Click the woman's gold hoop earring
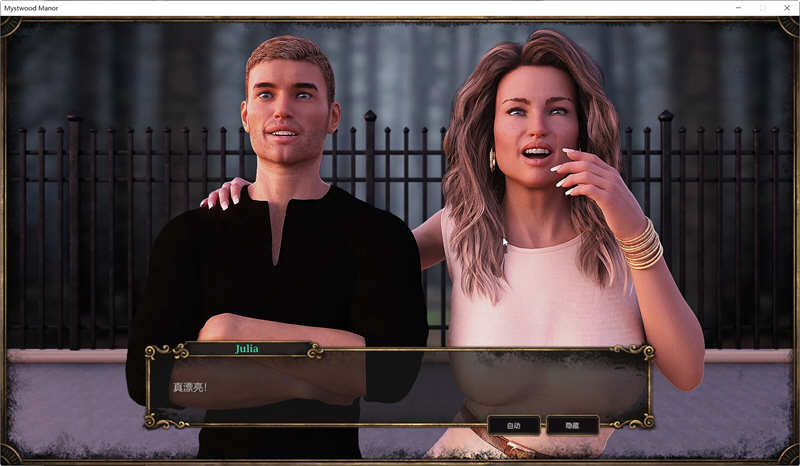The width and height of the screenshot is (800, 466). click(492, 160)
